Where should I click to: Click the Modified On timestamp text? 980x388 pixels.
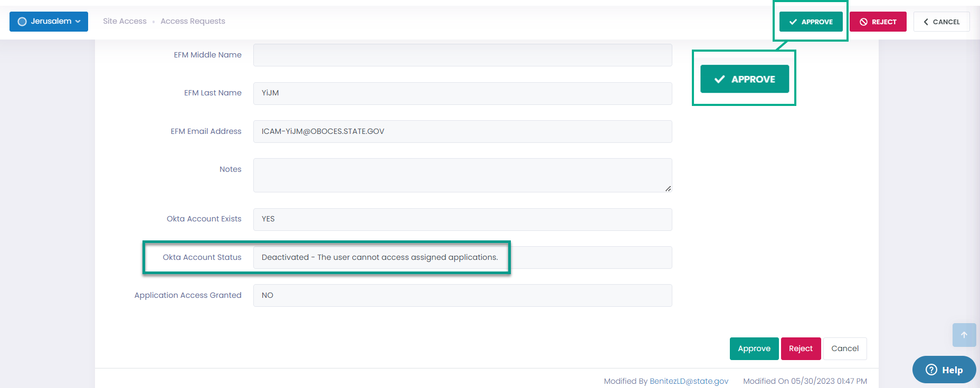pos(805,381)
